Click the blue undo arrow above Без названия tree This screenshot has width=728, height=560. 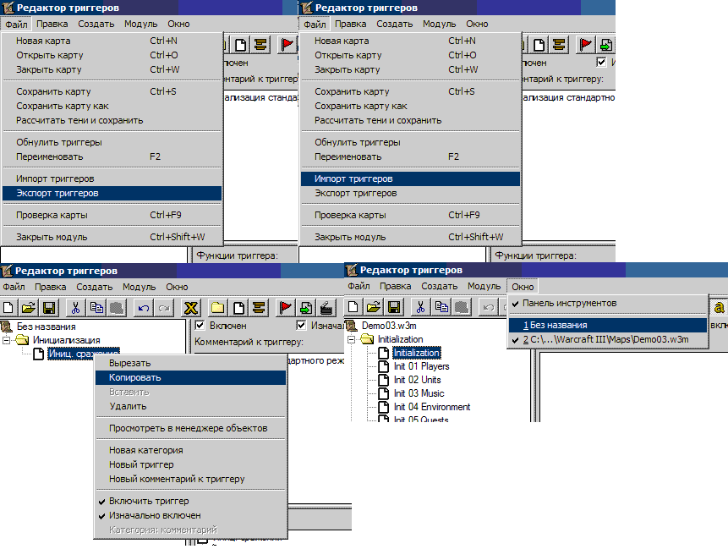[145, 308]
